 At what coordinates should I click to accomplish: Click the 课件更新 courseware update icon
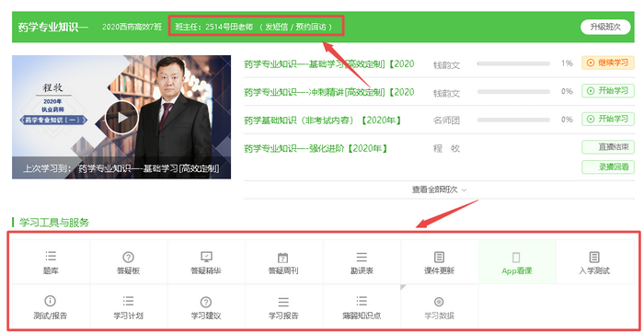[440, 257]
